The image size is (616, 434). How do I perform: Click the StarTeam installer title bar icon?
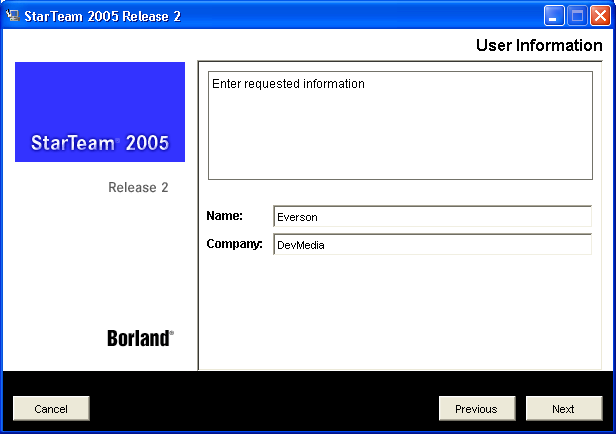tap(13, 15)
